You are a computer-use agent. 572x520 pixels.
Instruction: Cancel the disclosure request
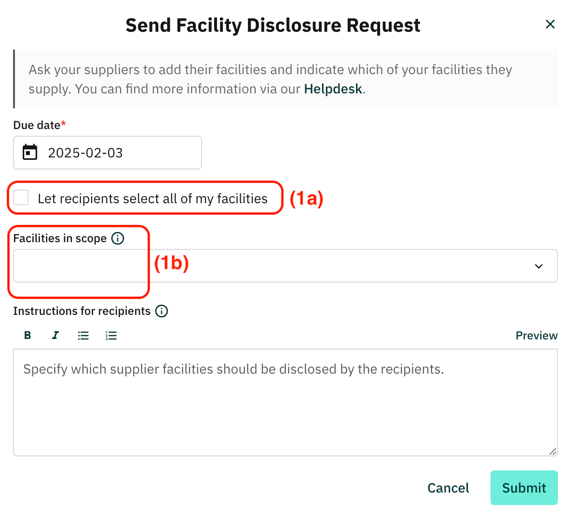click(448, 488)
